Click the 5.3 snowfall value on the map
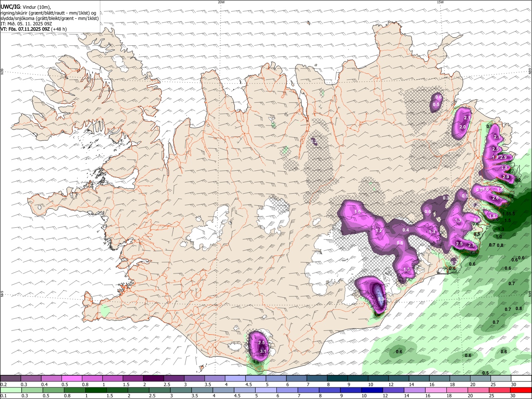 tap(381, 298)
